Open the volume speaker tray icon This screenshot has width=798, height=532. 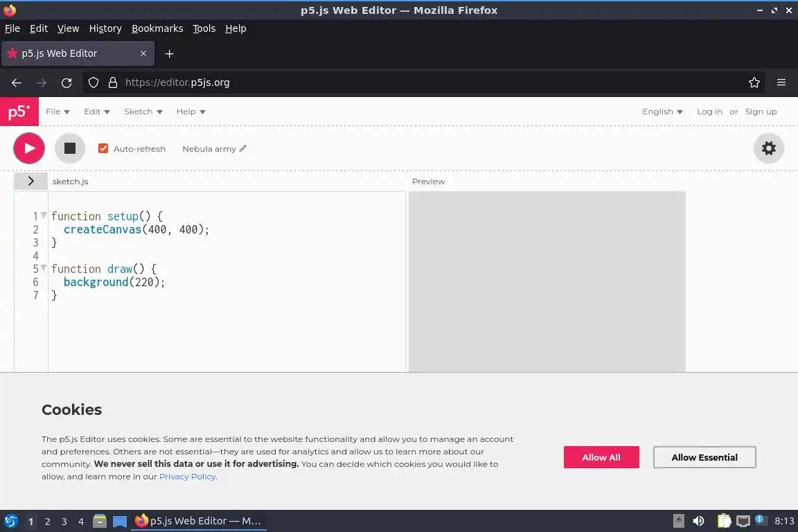tap(698, 521)
